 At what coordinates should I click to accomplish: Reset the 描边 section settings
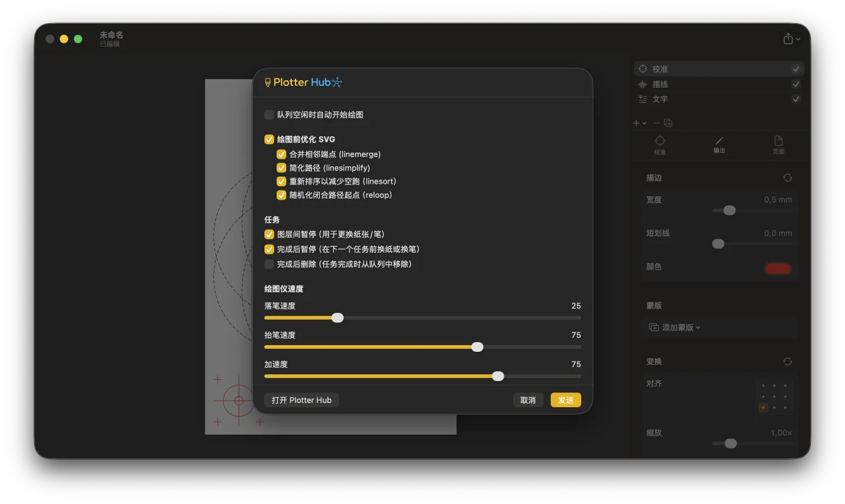click(788, 178)
